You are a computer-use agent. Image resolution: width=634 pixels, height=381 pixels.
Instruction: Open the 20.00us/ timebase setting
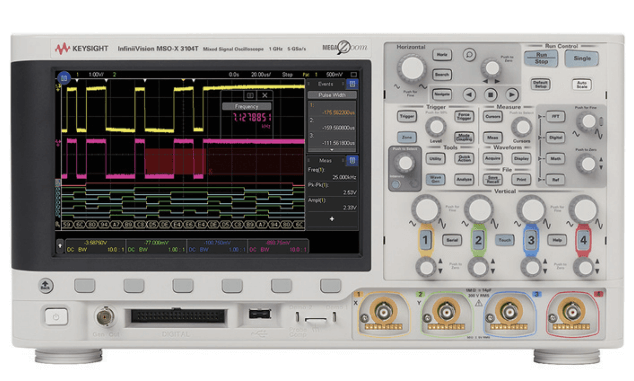(261, 74)
